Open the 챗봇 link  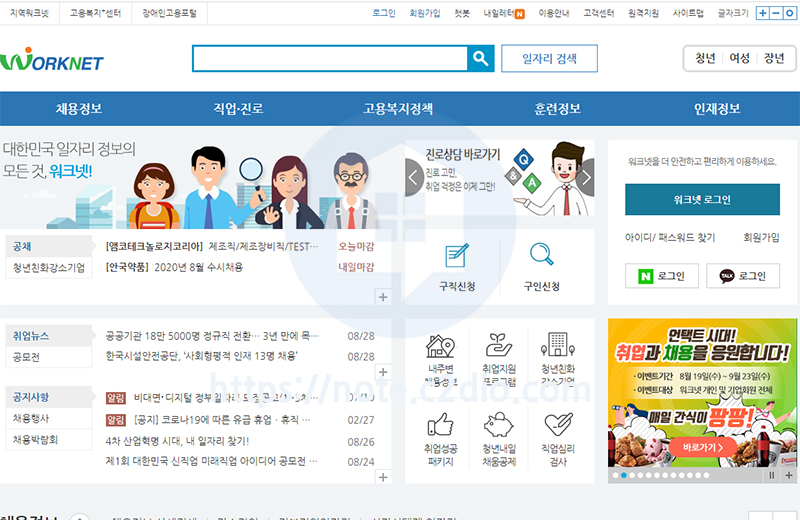462,13
